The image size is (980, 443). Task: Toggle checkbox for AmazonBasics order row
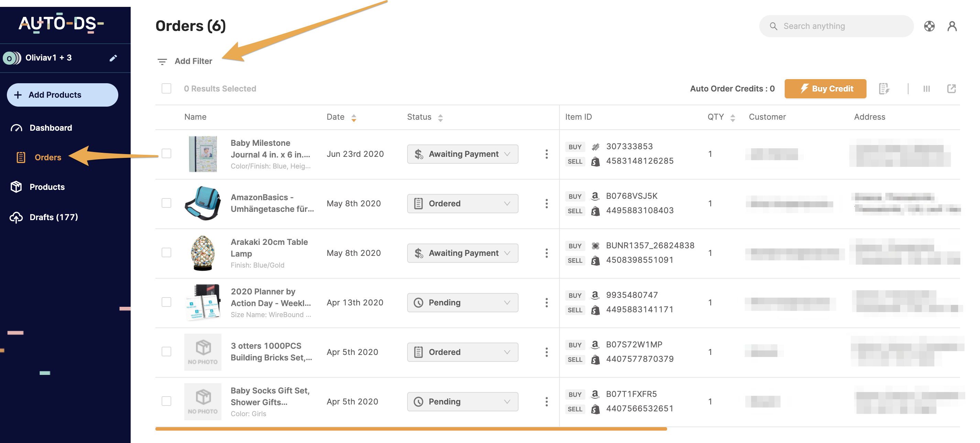(x=166, y=203)
